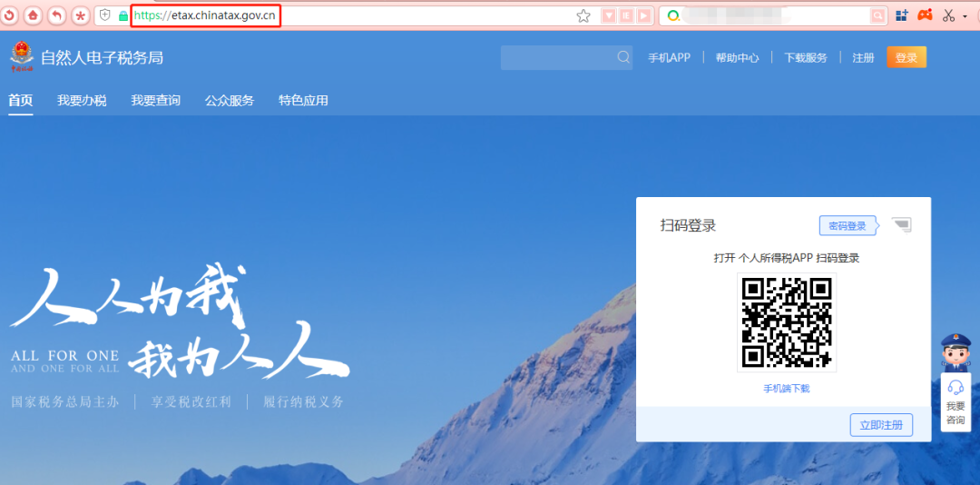Viewport: 980px width, 485px height.
Task: Open the orange game controller icon
Action: 925,15
